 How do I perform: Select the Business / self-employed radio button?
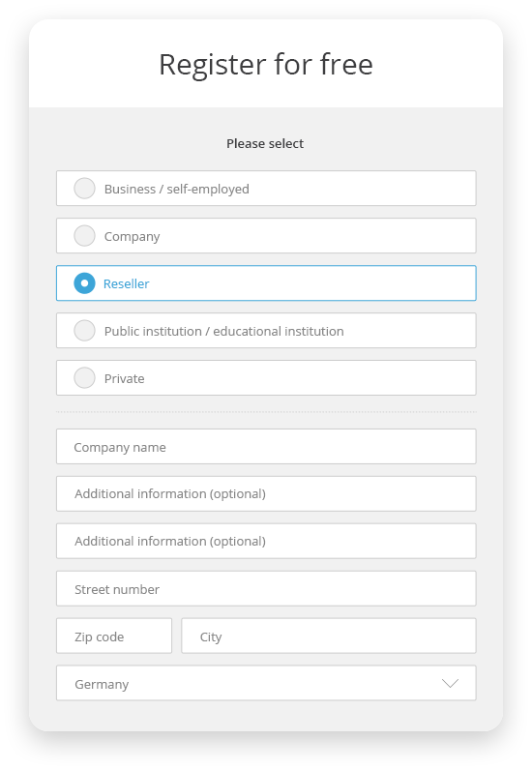point(84,189)
